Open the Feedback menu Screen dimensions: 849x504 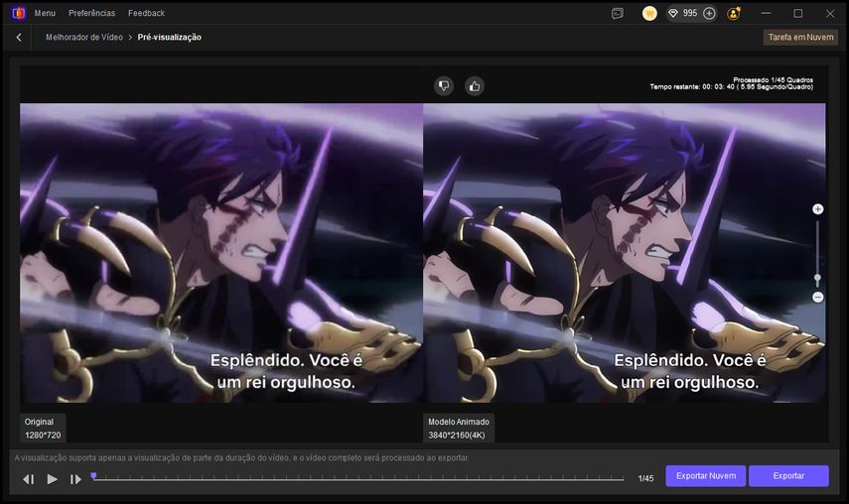[146, 13]
